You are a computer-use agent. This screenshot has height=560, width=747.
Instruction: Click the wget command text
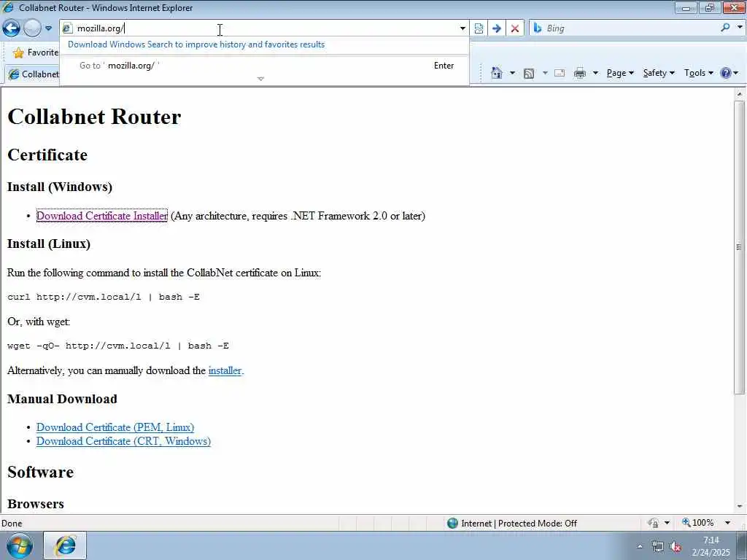(x=117, y=346)
